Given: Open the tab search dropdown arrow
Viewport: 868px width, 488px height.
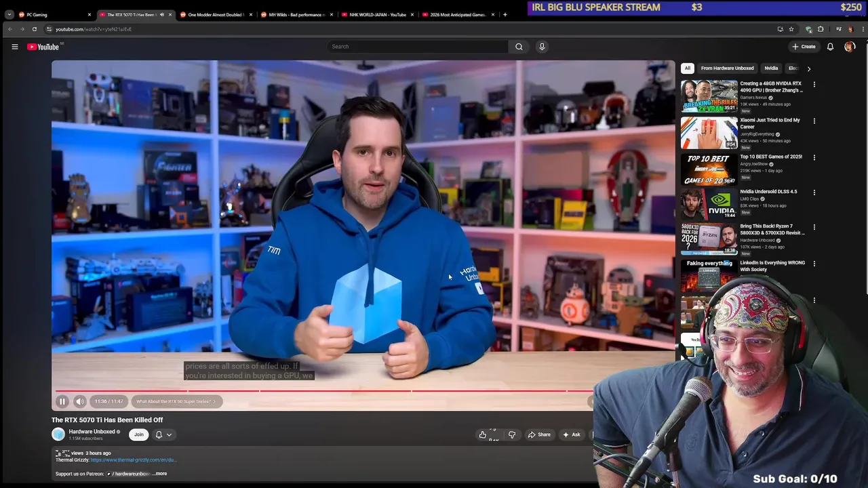Looking at the screenshot, I should point(9,14).
